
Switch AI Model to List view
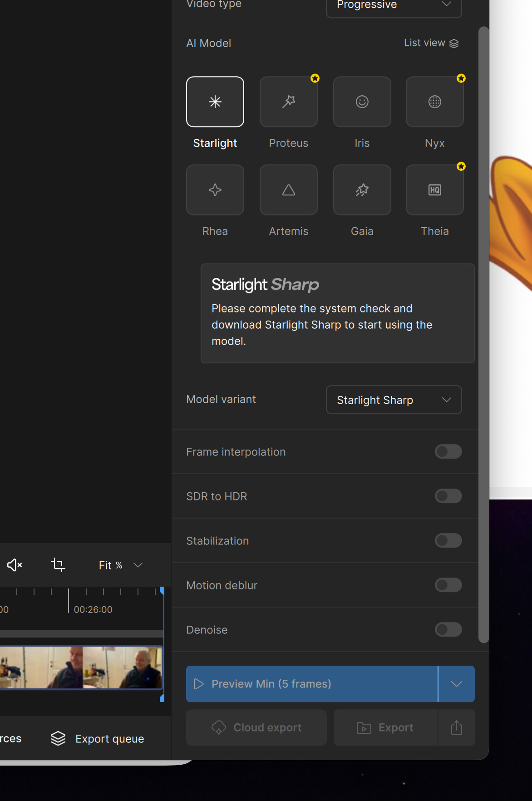point(431,43)
